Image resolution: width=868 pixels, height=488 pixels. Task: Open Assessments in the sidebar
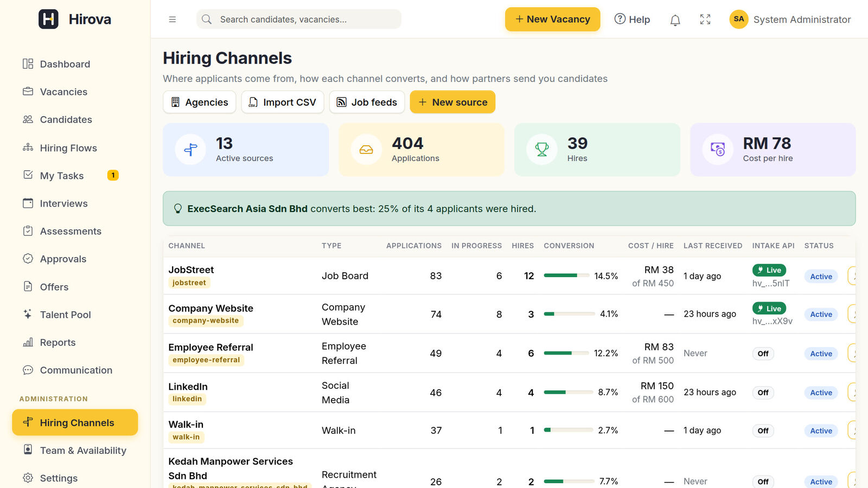(x=75, y=231)
